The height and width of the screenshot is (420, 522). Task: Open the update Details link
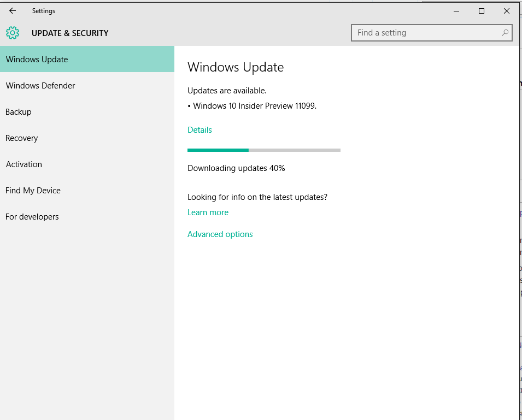pyautogui.click(x=200, y=129)
